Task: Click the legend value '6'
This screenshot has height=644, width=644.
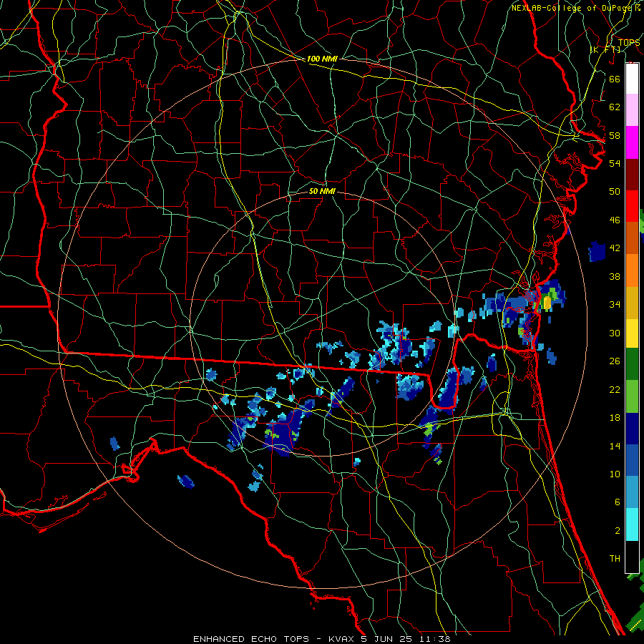Action: [x=617, y=502]
